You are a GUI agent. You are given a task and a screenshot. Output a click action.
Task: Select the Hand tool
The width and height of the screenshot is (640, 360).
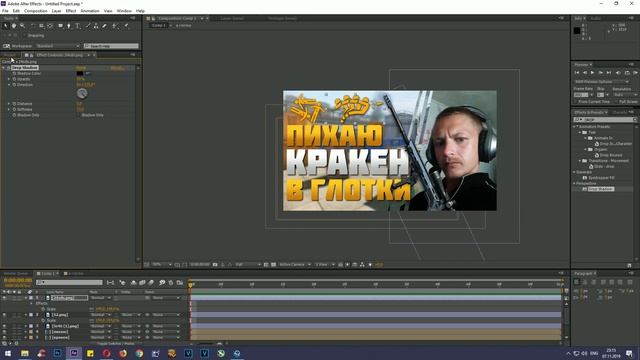pos(14,26)
